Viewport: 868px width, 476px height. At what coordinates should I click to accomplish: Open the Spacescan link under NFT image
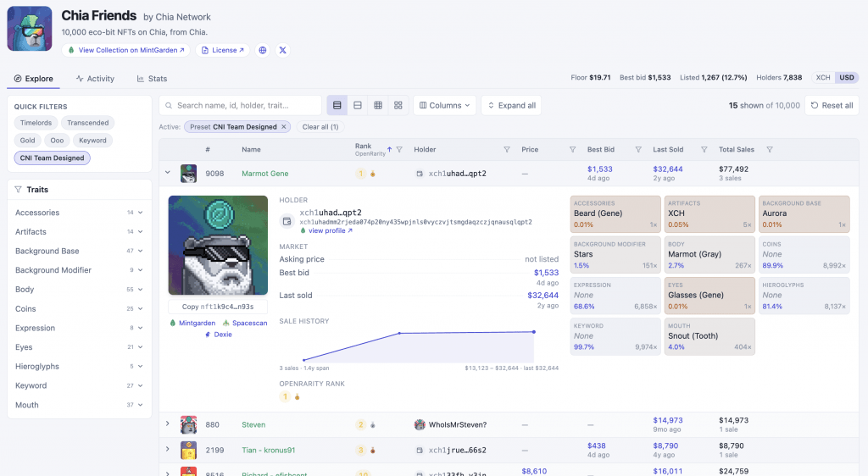click(x=245, y=323)
